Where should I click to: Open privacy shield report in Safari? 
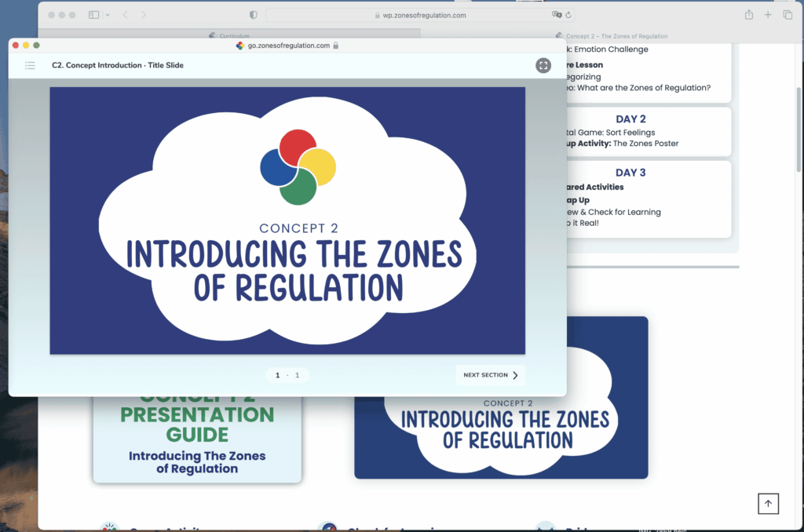(254, 15)
